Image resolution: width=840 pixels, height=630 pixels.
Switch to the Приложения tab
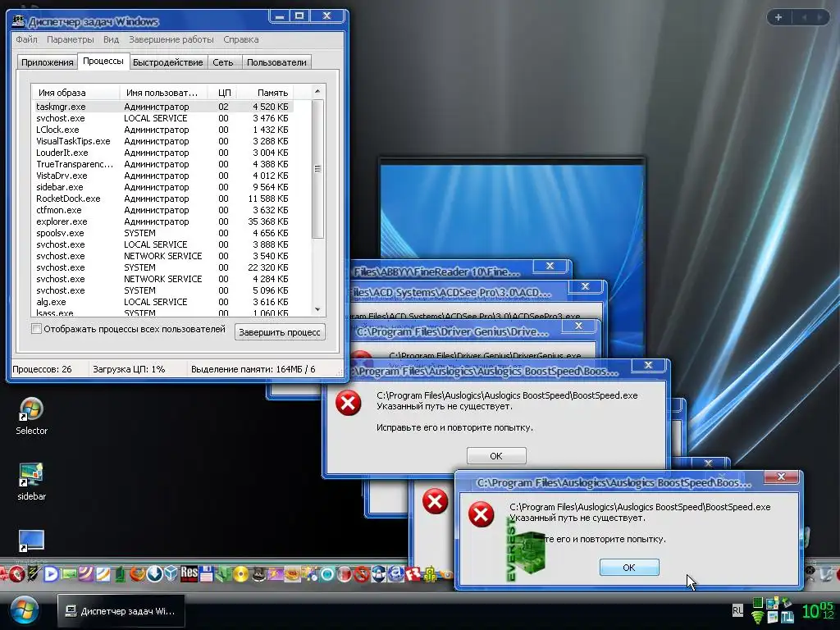click(x=47, y=62)
